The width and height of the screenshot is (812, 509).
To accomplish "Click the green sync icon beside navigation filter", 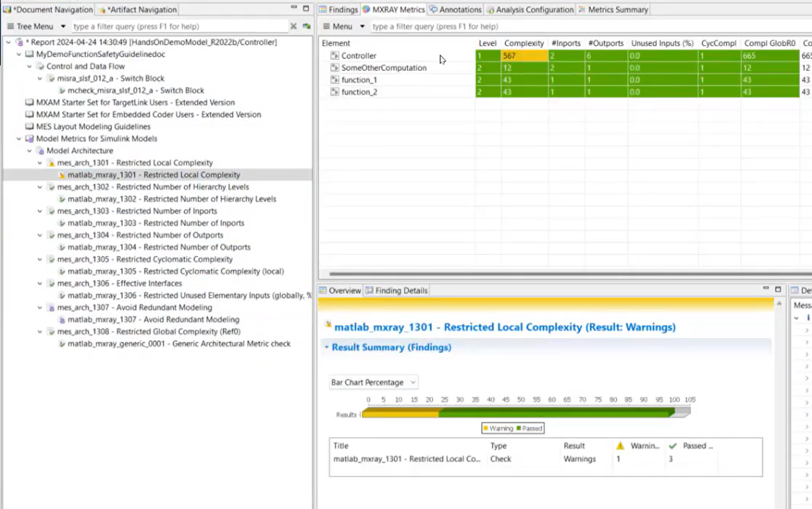I will pyautogui.click(x=306, y=26).
